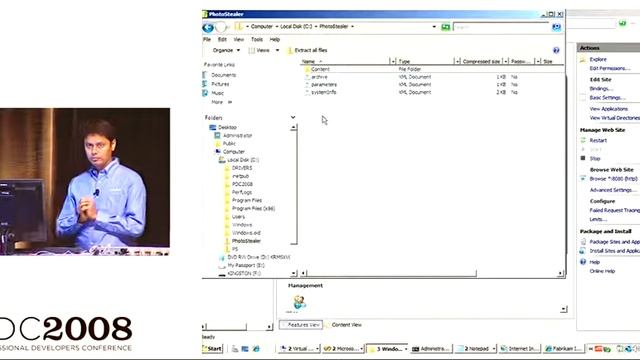Click Online Help link
This screenshot has height=360, width=640.
[602, 271]
